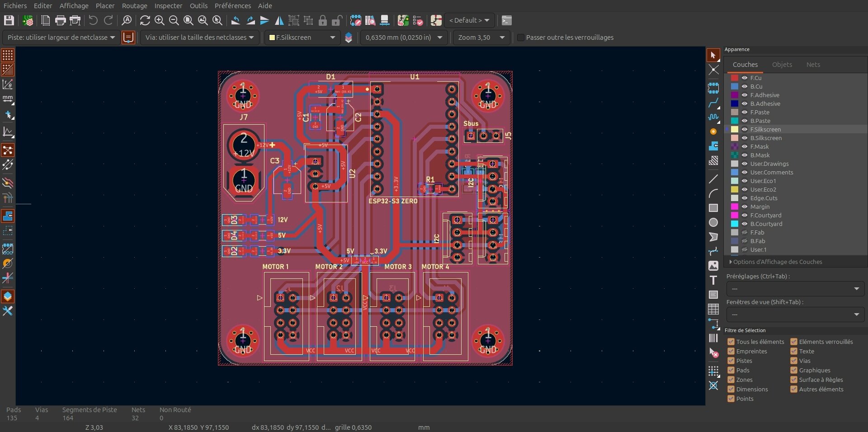Click the Refresh view icon
This screenshot has width=868, height=432.
tap(145, 20)
